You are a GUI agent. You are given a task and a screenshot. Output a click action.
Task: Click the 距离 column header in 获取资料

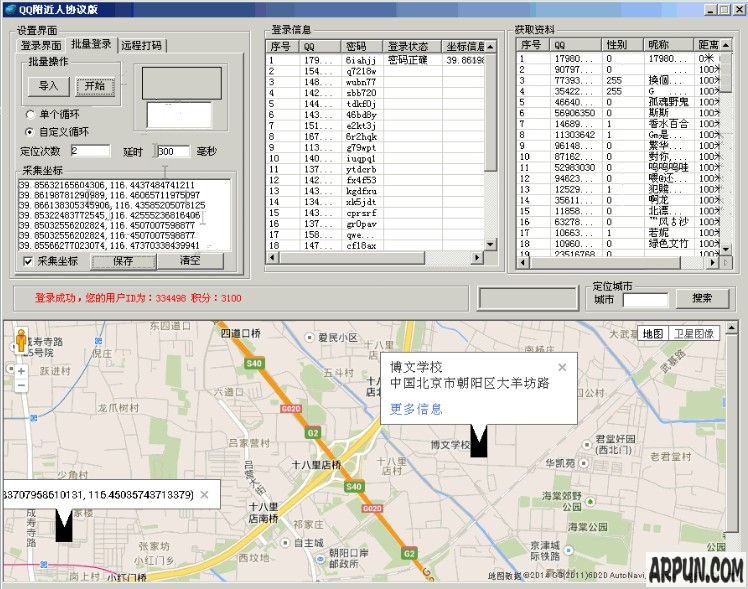[707, 45]
